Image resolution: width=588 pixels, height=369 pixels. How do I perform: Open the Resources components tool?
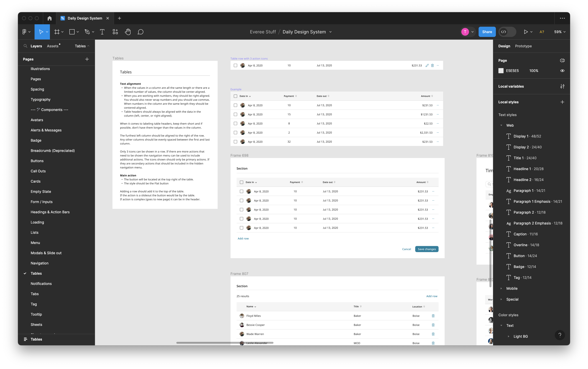point(115,32)
